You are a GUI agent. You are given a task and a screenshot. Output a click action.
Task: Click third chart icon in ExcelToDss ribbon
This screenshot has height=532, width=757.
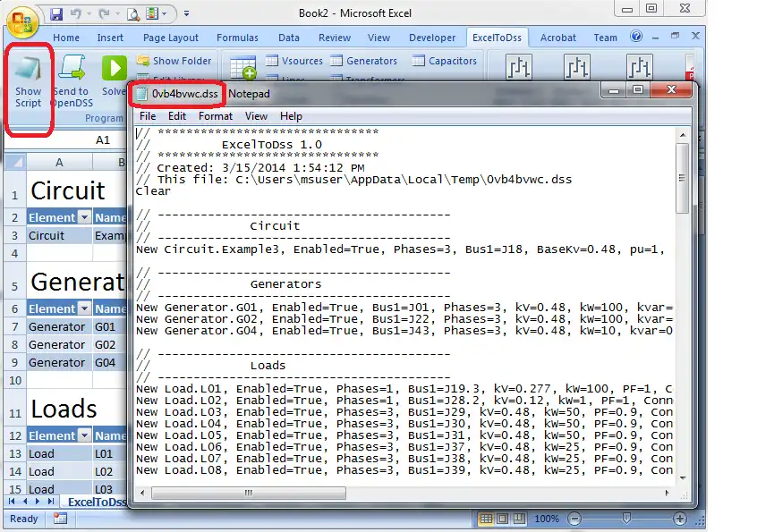(639, 67)
